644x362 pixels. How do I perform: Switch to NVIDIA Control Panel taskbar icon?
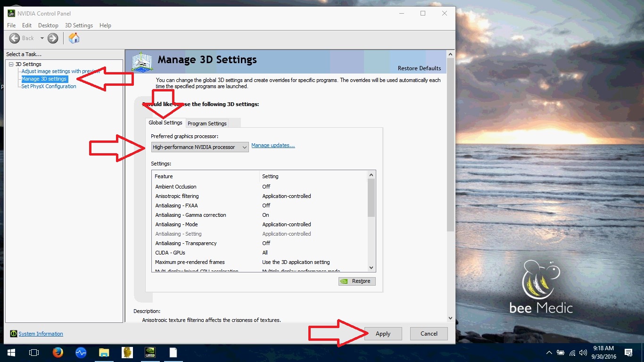150,352
